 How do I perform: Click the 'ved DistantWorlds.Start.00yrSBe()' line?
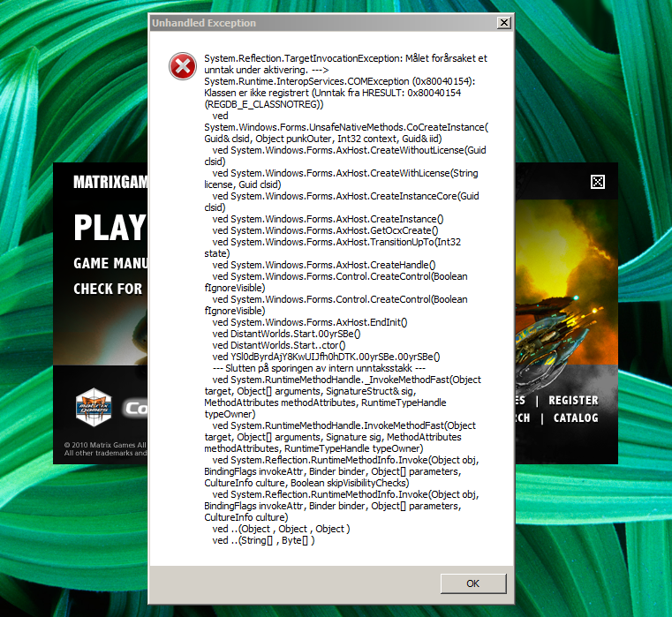click(286, 334)
